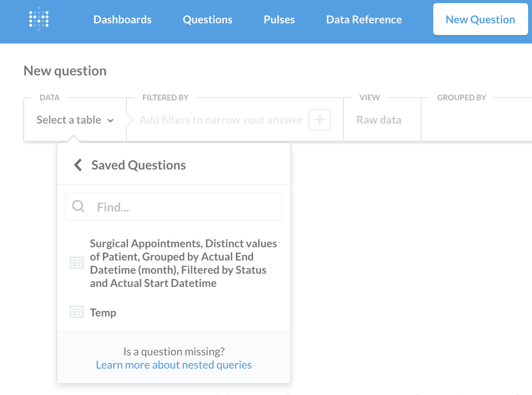The image size is (532, 395).
Task: Click the table icon next to Temp
Action: (77, 312)
